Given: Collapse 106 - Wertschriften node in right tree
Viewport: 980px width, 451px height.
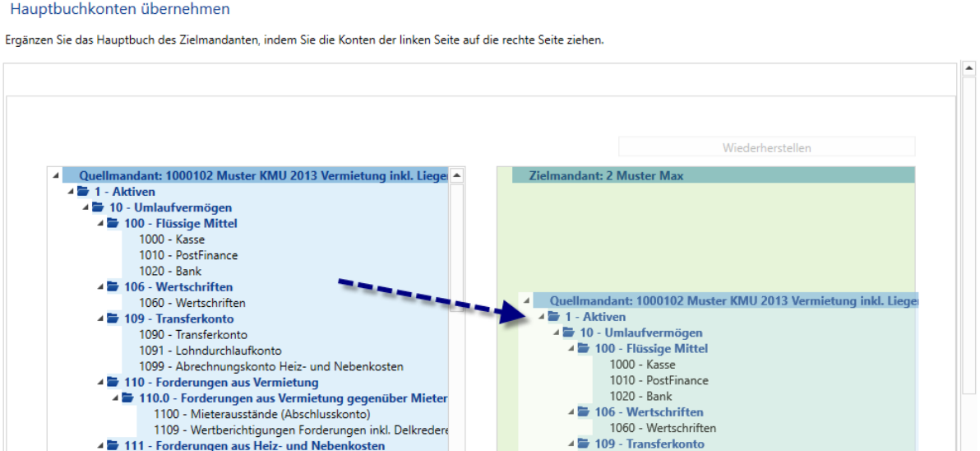Looking at the screenshot, I should point(571,412).
